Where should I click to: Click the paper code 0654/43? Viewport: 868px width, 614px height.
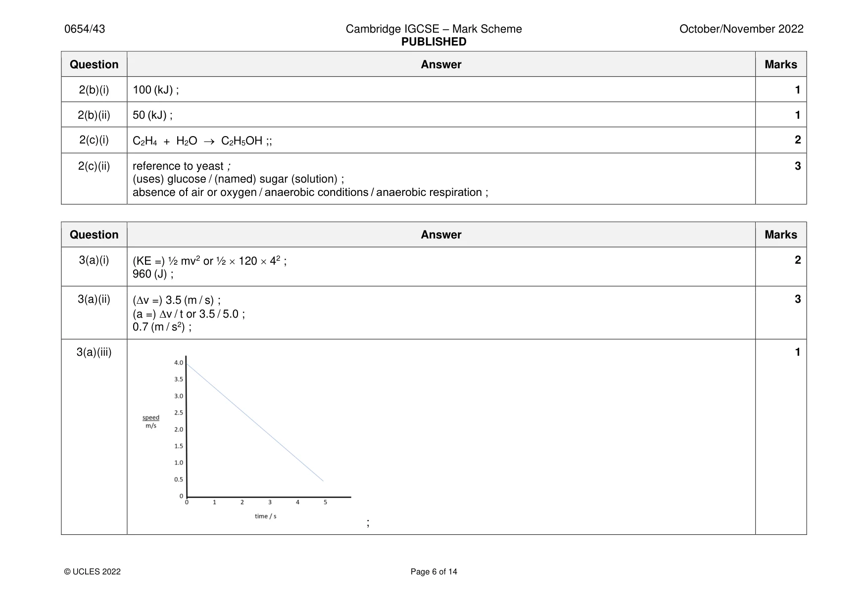85,29
